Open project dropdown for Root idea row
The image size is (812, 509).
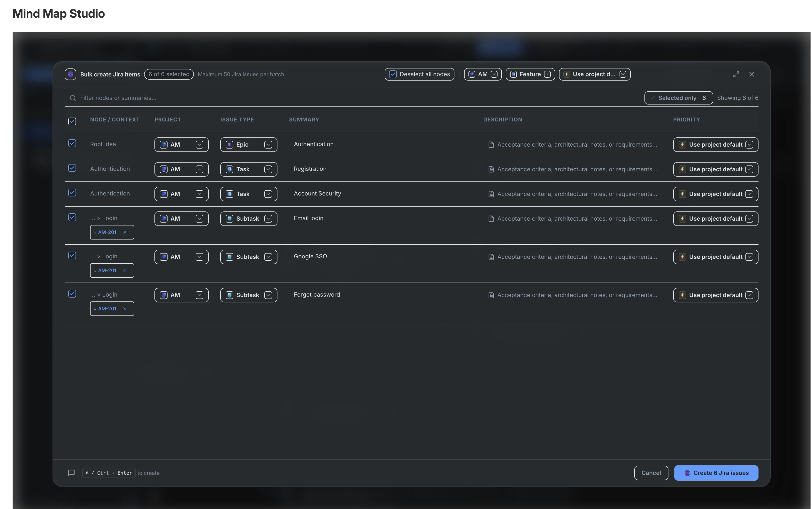(181, 145)
